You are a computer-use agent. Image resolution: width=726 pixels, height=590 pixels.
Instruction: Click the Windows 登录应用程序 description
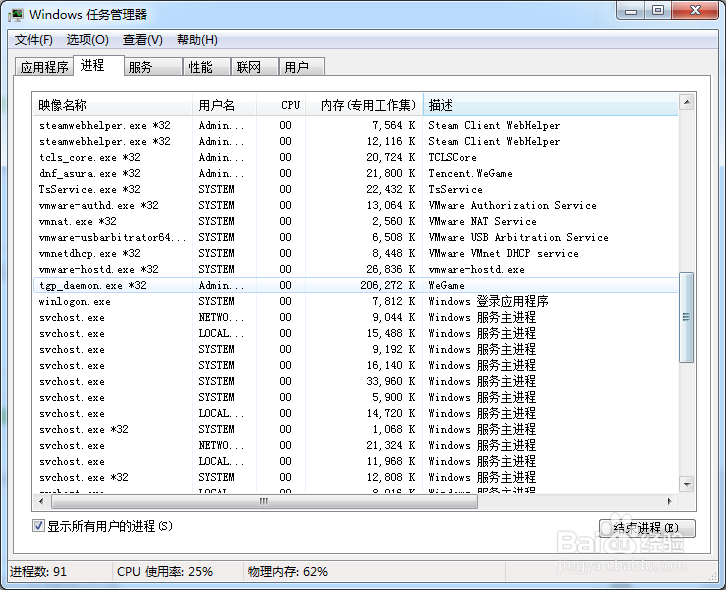pyautogui.click(x=488, y=301)
